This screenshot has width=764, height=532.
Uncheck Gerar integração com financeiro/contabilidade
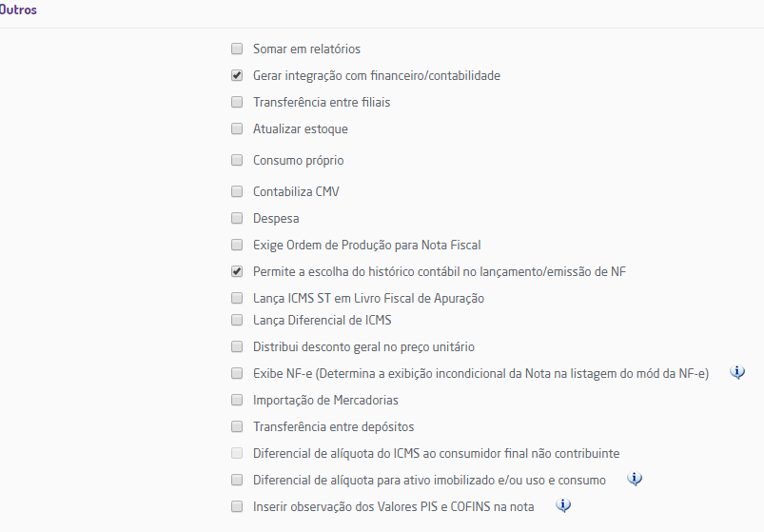pos(237,75)
